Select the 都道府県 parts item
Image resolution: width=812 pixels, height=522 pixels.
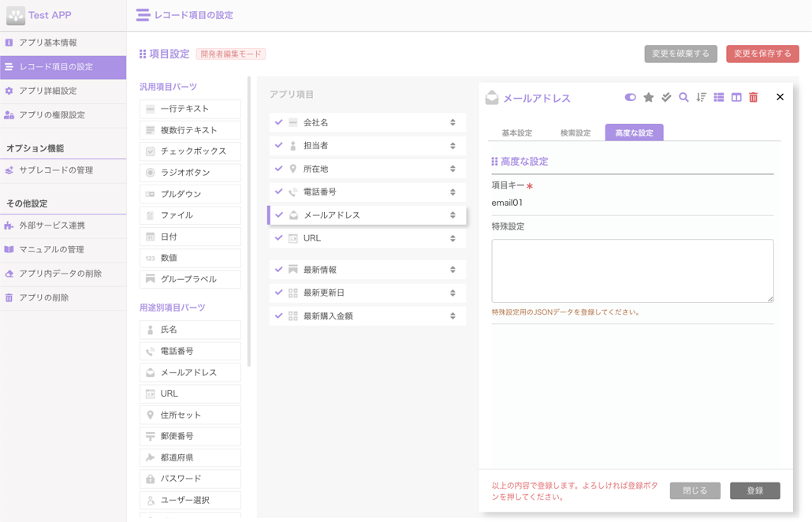pyautogui.click(x=190, y=458)
